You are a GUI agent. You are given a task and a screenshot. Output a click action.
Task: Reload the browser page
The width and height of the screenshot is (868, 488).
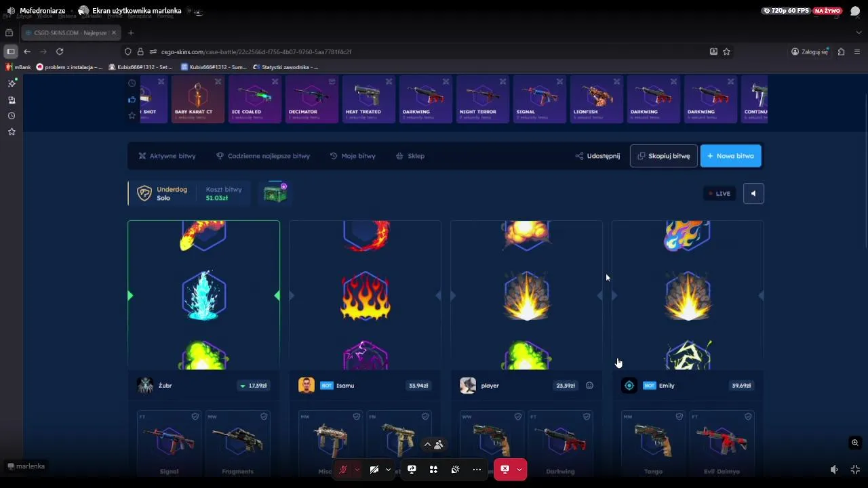pyautogui.click(x=60, y=52)
